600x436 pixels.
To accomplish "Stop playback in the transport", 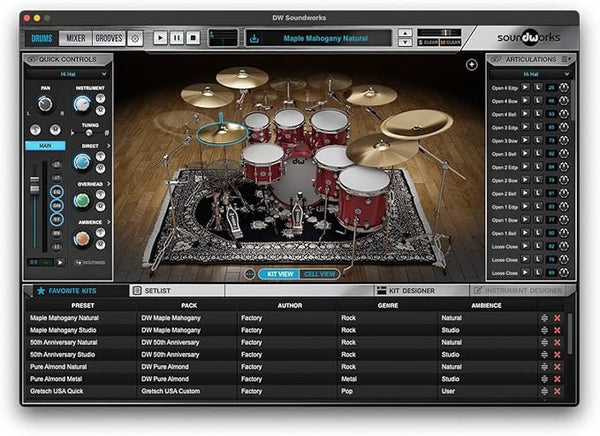I will (193, 38).
